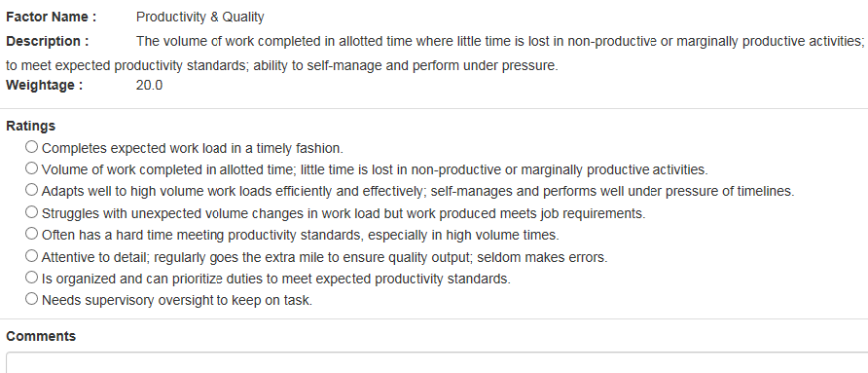The width and height of the screenshot is (868, 373).
Task: Choose 'Volume of work completed' rating radio
Action: click(x=31, y=168)
